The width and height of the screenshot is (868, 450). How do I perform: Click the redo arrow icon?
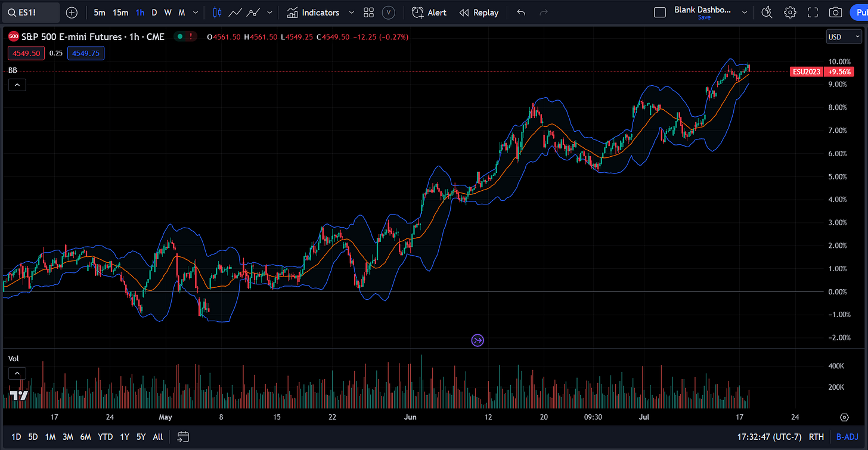[543, 13]
